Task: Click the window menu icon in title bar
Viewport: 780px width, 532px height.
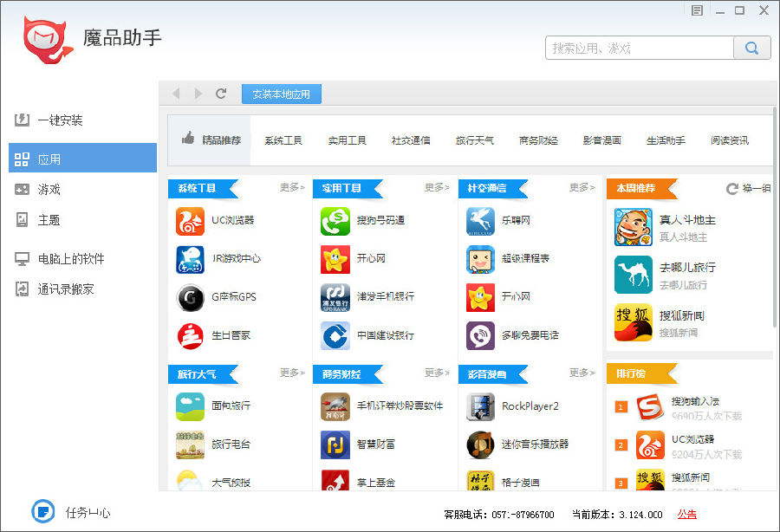Action: pos(697,10)
